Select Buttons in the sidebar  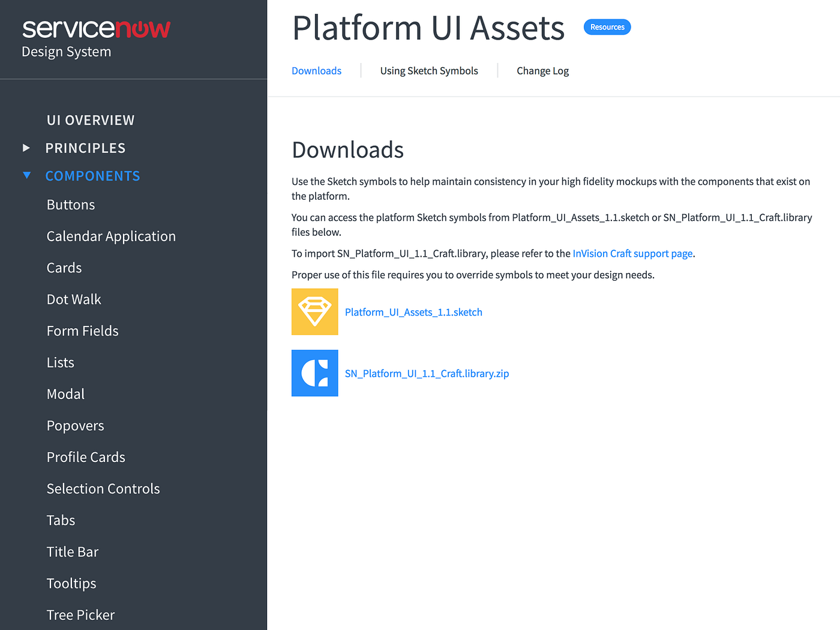point(70,204)
